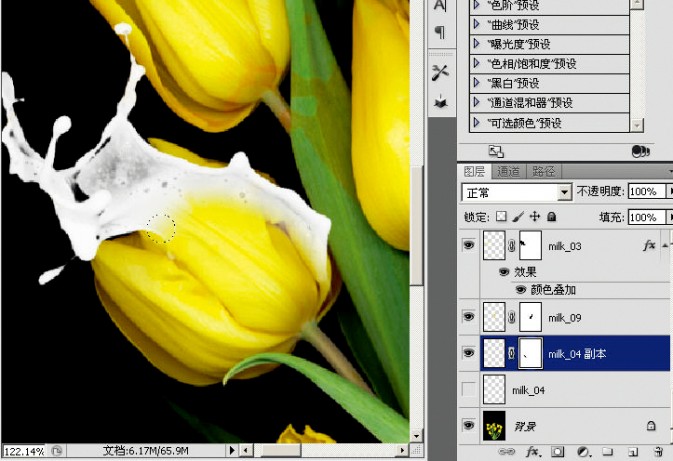Select the milk_04 副本 layer name
The height and width of the screenshot is (461, 673).
577,354
